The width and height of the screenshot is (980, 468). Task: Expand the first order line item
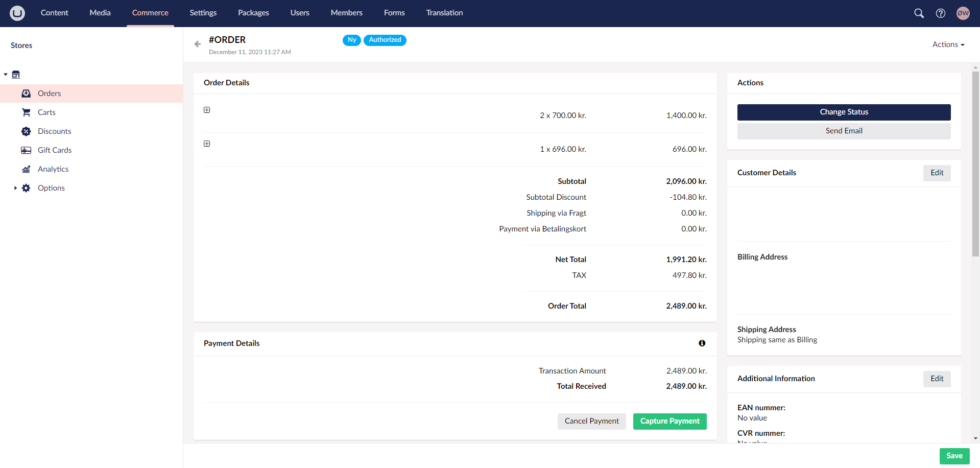[207, 109]
